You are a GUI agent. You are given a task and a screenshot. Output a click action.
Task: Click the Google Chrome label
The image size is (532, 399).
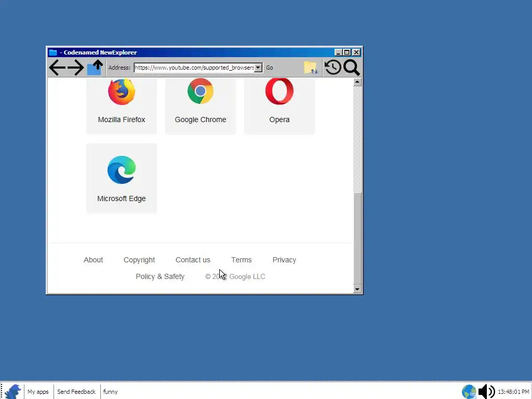201,119
